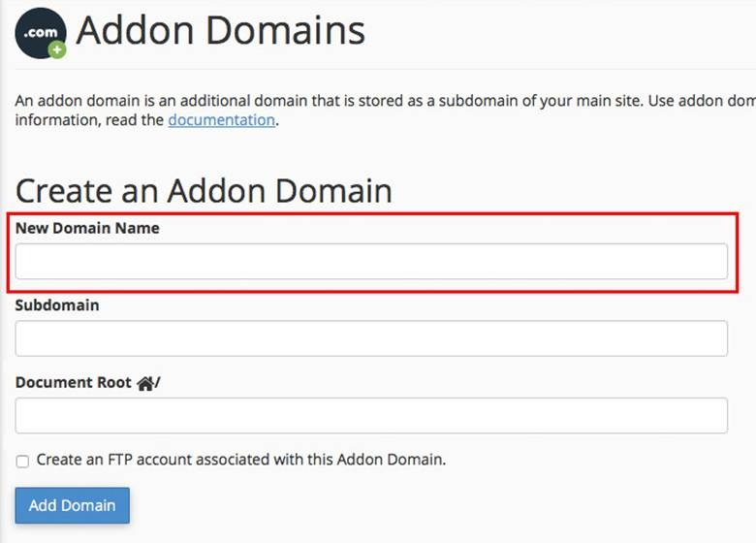This screenshot has height=543, width=756.
Task: Click the Create an Addon Domain heading
Action: pos(204,190)
